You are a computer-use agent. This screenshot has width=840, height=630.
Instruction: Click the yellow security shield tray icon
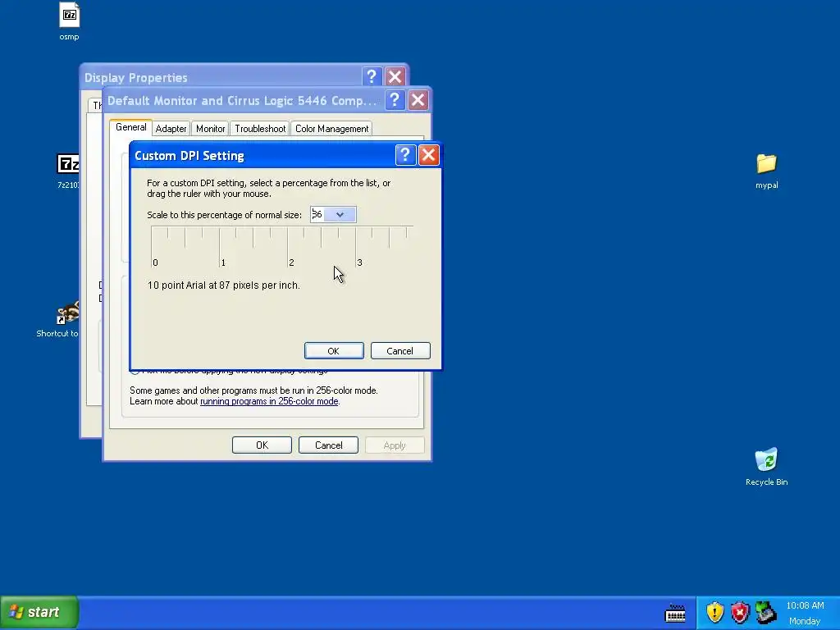(714, 612)
